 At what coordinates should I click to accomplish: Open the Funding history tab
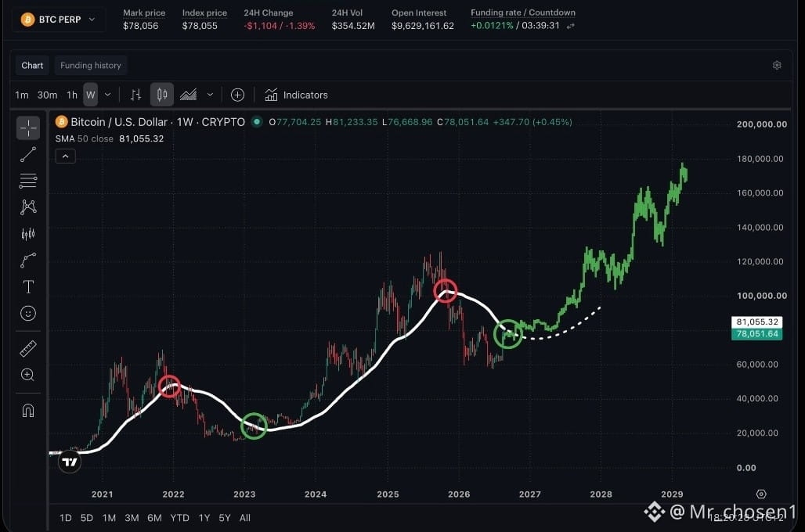91,66
